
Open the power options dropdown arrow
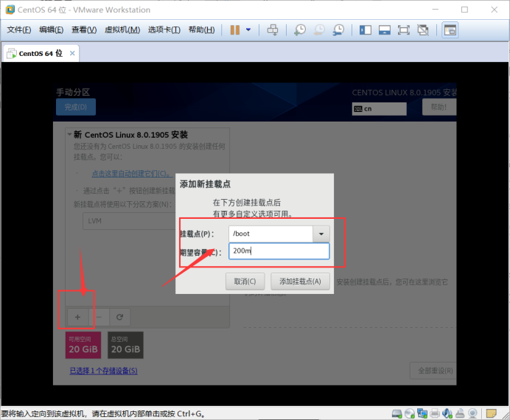pyautogui.click(x=248, y=30)
